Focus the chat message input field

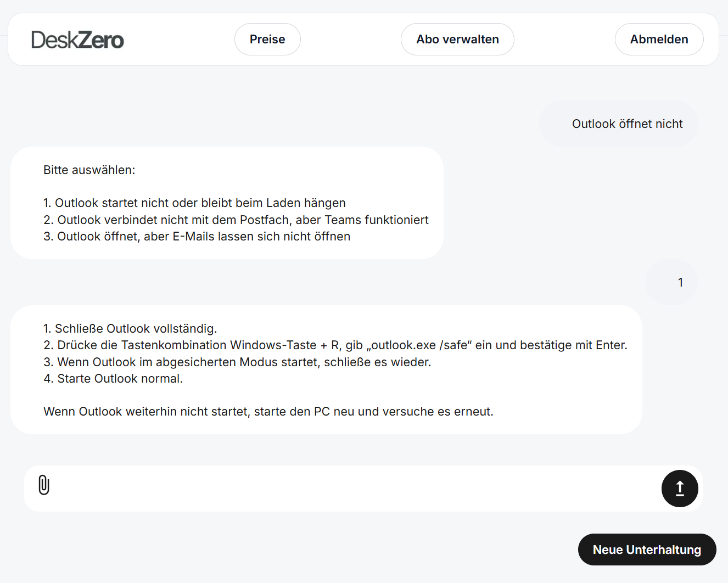(351, 489)
